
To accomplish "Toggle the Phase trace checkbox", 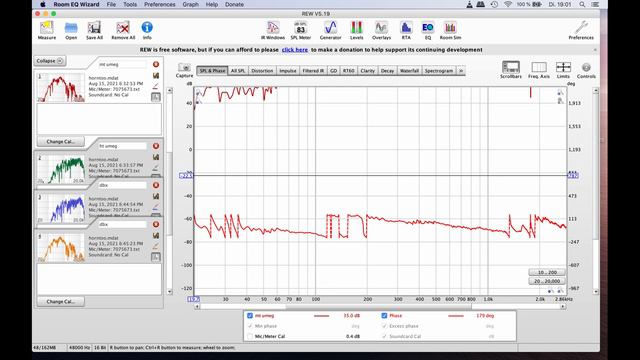I will [384, 316].
